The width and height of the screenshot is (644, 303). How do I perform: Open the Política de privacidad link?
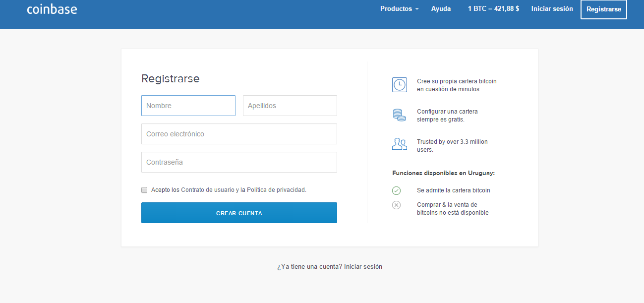click(x=276, y=190)
